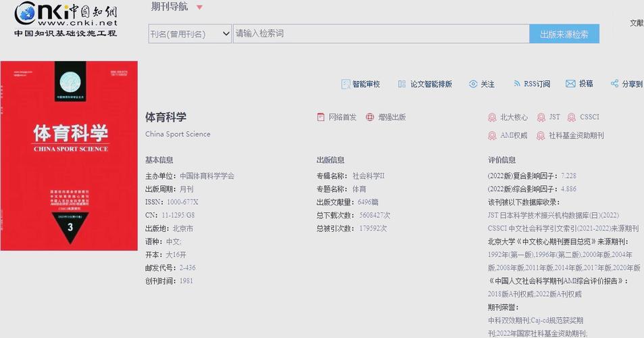Expand the 期刊导航 dropdown arrow
644x338 pixels.
(199, 7)
